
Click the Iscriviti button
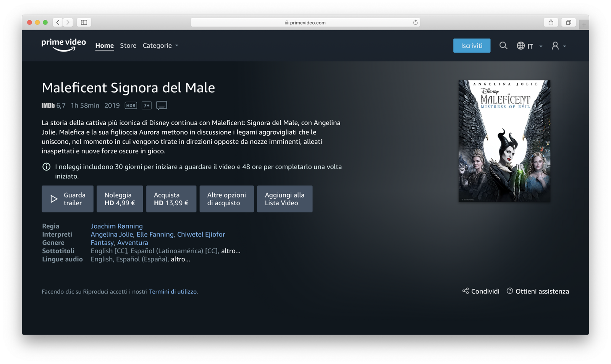(x=472, y=46)
